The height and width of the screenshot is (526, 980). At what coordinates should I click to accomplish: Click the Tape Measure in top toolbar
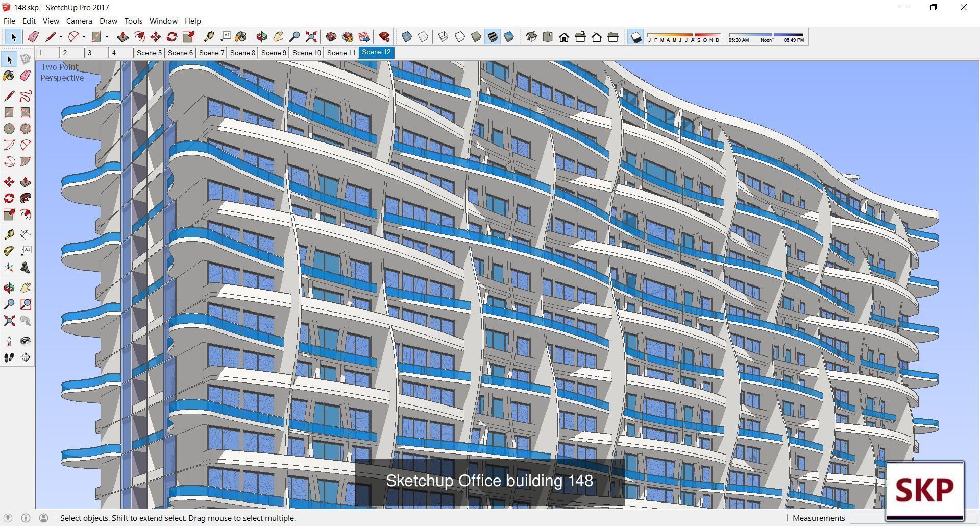(x=209, y=37)
